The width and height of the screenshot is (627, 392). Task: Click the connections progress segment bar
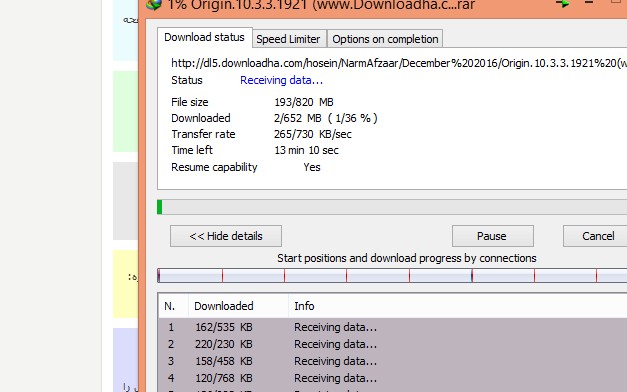click(392, 276)
